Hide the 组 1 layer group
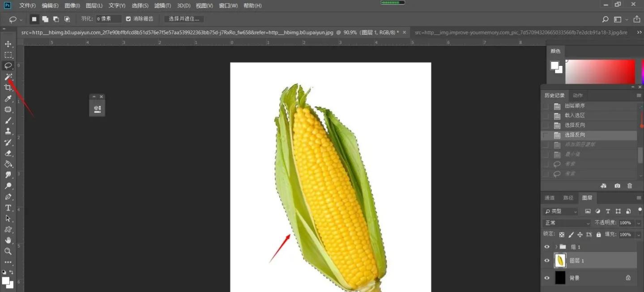Viewport: 644px width, 292px height. [546, 247]
